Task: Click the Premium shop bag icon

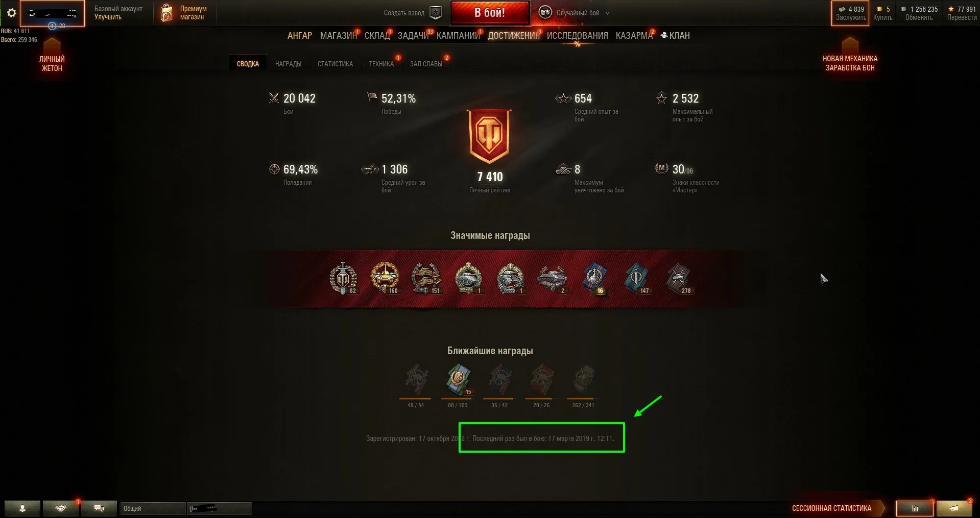Action: coord(166,13)
